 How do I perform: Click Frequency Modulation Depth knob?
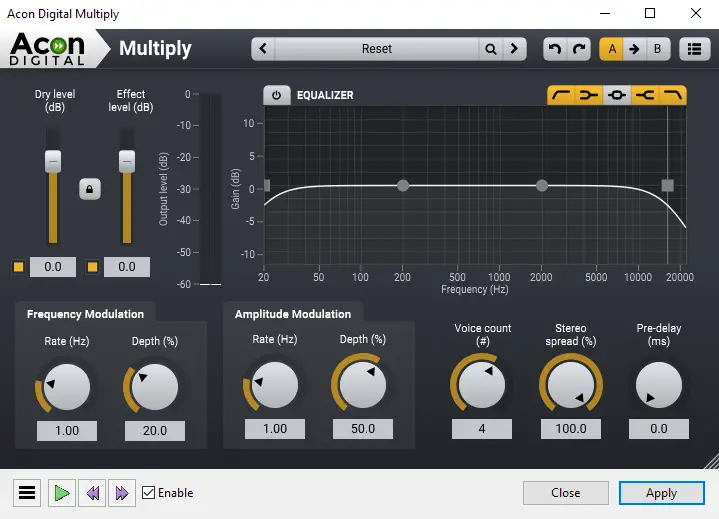[155, 387]
